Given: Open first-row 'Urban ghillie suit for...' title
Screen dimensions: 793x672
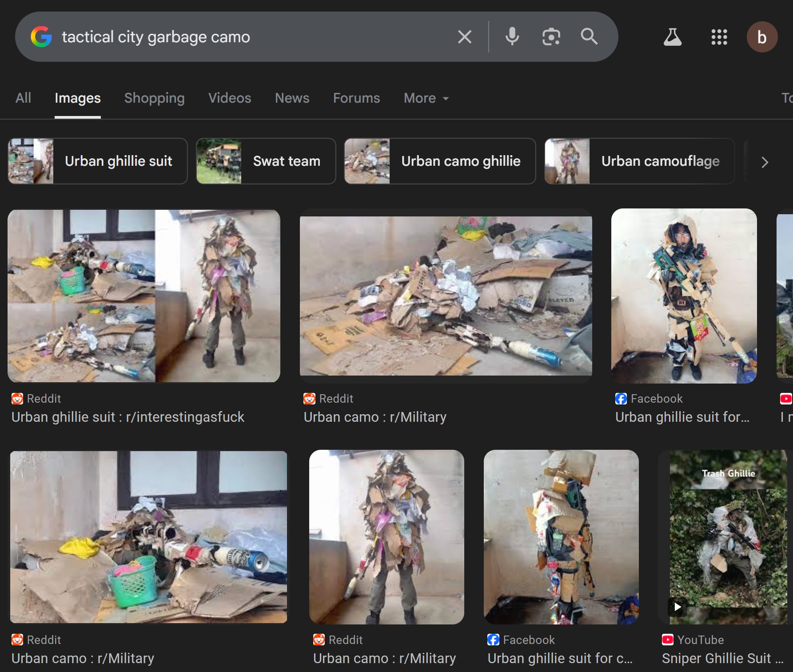Looking at the screenshot, I should [x=682, y=417].
